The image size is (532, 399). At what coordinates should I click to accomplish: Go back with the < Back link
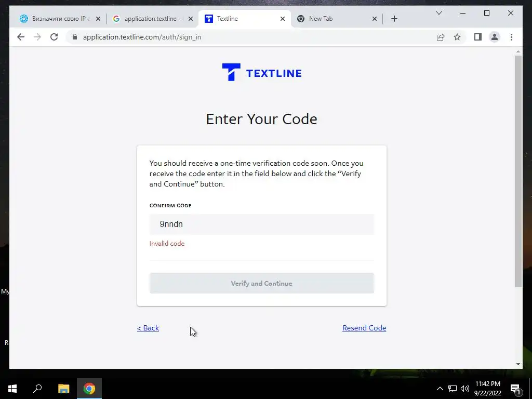tap(148, 328)
